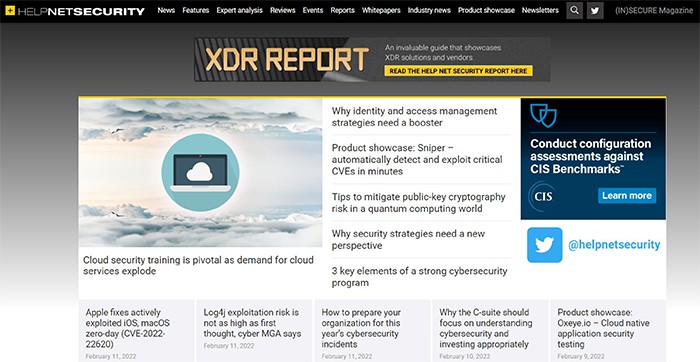Open the (IN)SECURE Magazine link
This screenshot has width=700, height=362.
click(x=654, y=10)
